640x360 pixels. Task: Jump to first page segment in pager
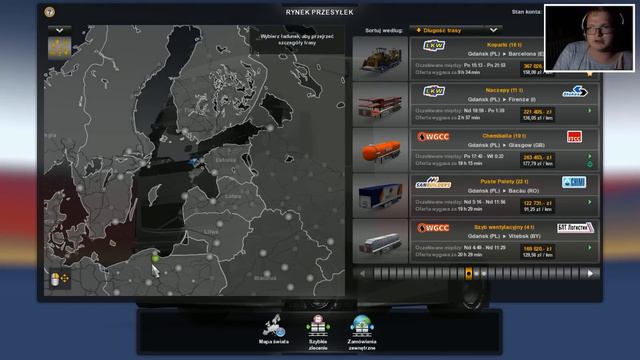pos(377,274)
